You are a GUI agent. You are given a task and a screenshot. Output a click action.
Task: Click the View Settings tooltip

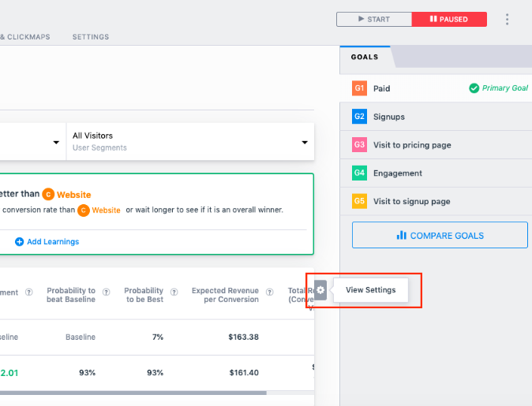(371, 290)
